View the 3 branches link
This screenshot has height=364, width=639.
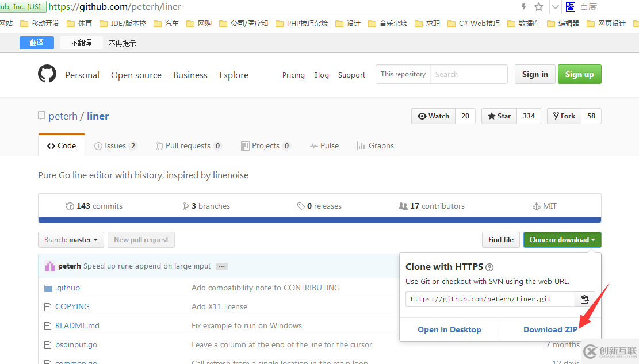[x=206, y=206]
